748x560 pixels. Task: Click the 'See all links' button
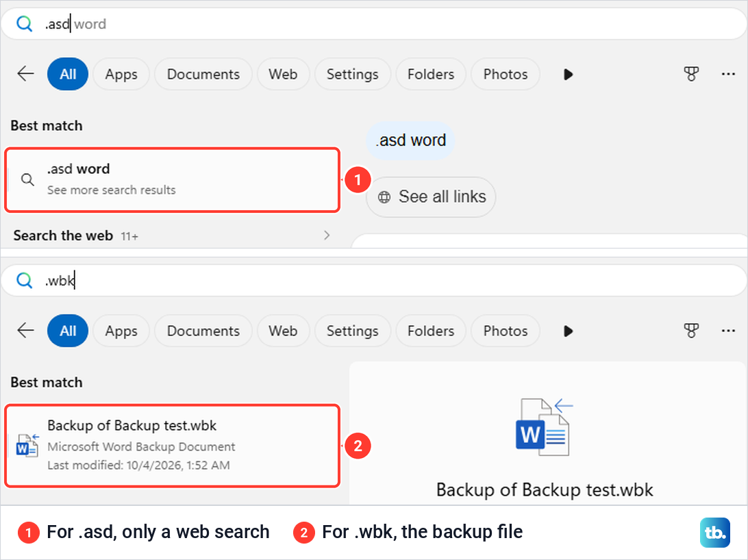[x=431, y=197]
